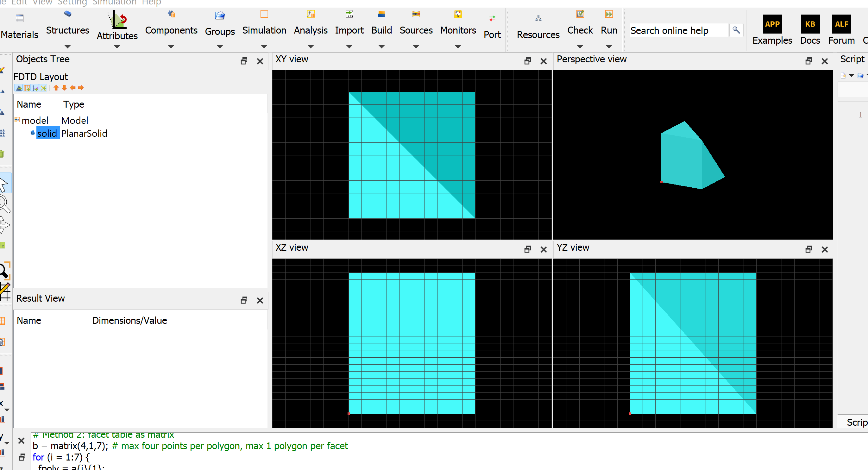Viewport: 868px width, 470px height.
Task: Click the Groups folder icon
Action: click(220, 15)
